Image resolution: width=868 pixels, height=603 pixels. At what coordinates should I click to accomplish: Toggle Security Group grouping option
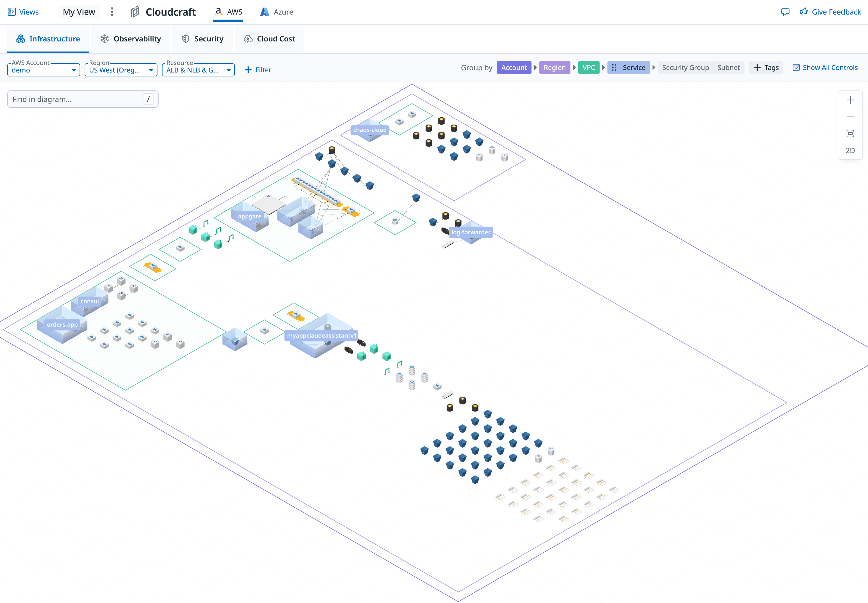click(685, 68)
